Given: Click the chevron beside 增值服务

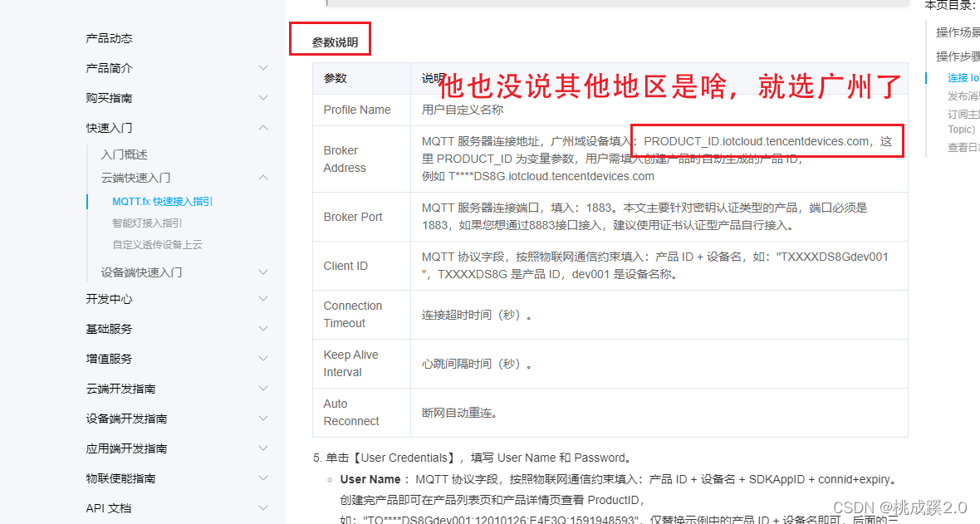Looking at the screenshot, I should (x=263, y=359).
